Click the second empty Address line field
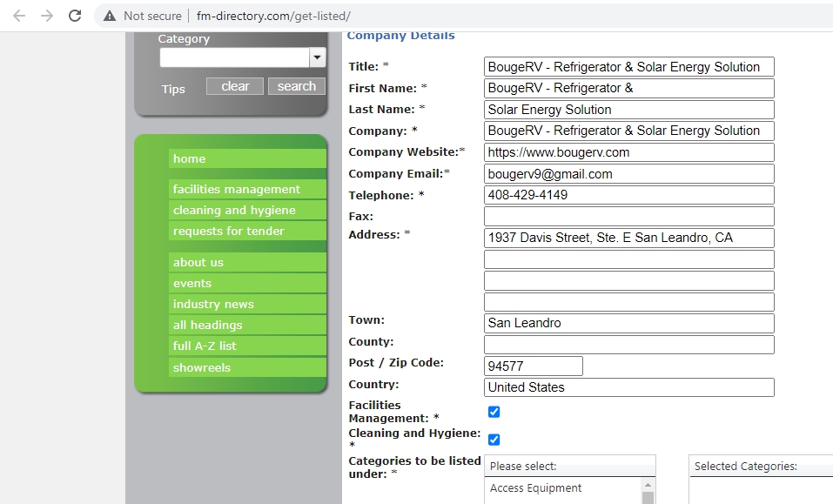The height and width of the screenshot is (504, 833). (x=629, y=259)
